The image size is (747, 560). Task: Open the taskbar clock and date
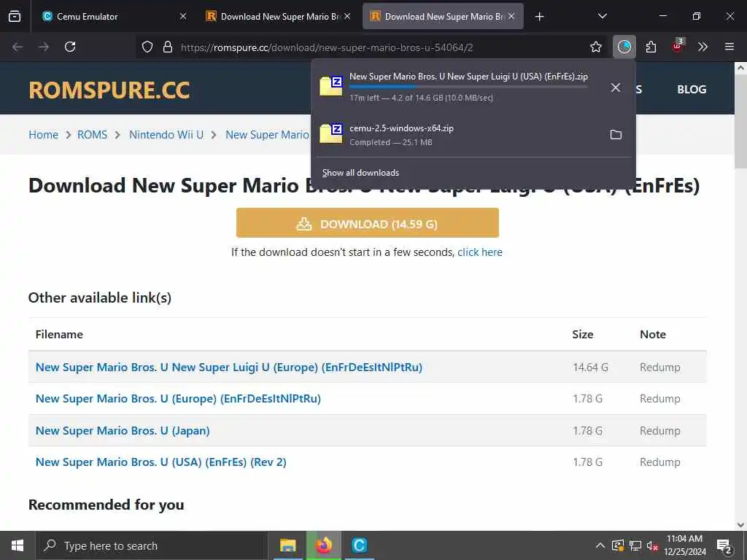pos(684,545)
